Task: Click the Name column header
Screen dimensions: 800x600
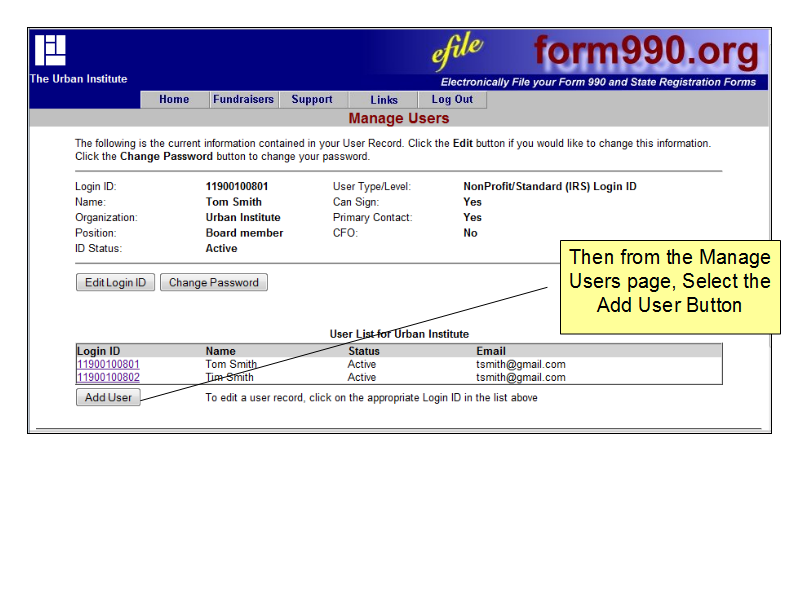Action: pos(221,351)
